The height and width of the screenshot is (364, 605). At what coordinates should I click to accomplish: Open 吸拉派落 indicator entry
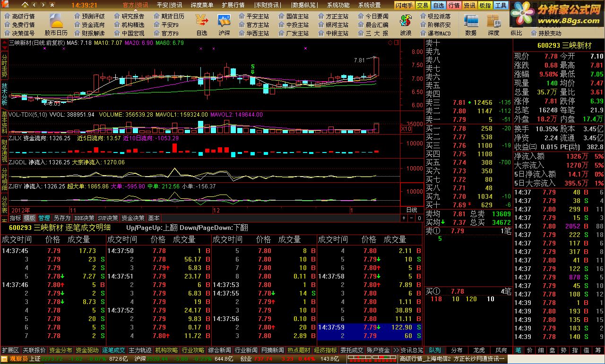click(435, 16)
